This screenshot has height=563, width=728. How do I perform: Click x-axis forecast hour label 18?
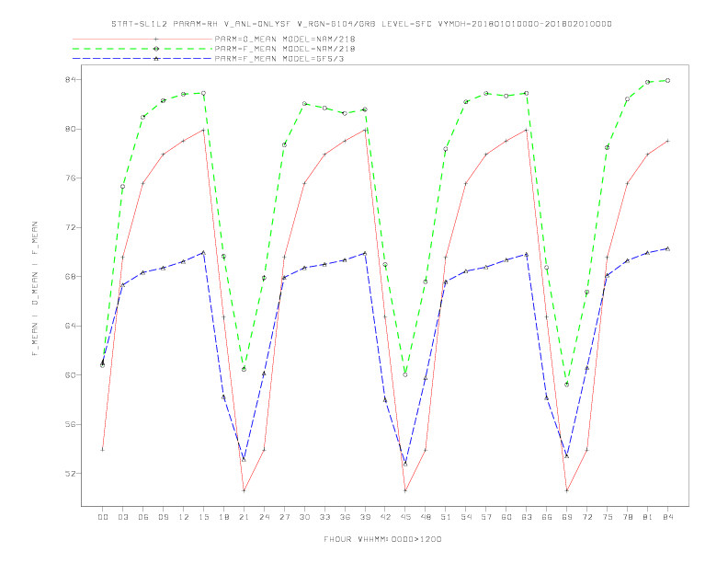(x=223, y=517)
